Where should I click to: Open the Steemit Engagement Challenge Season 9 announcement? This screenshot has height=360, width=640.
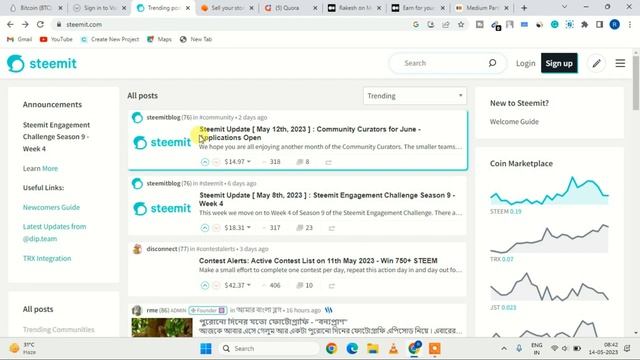tap(56, 137)
